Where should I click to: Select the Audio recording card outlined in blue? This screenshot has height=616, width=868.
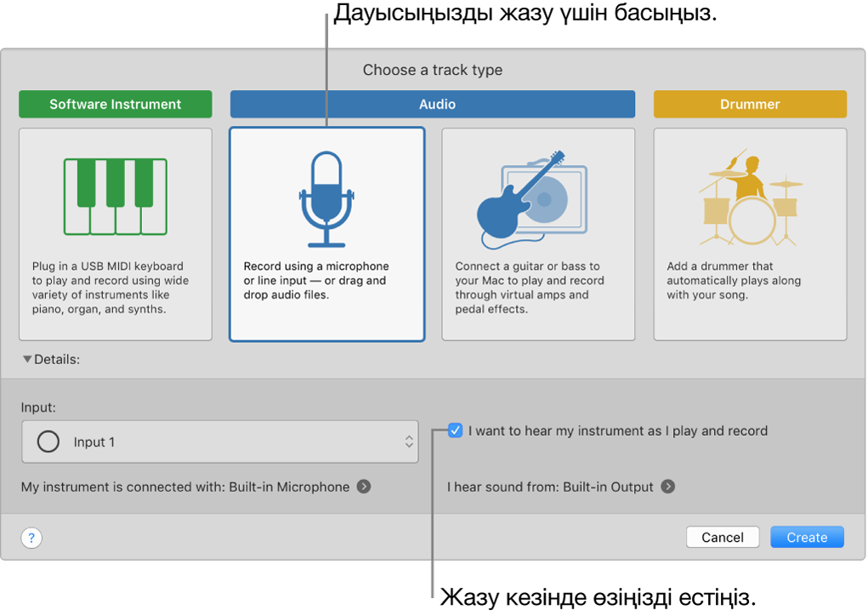click(326, 234)
